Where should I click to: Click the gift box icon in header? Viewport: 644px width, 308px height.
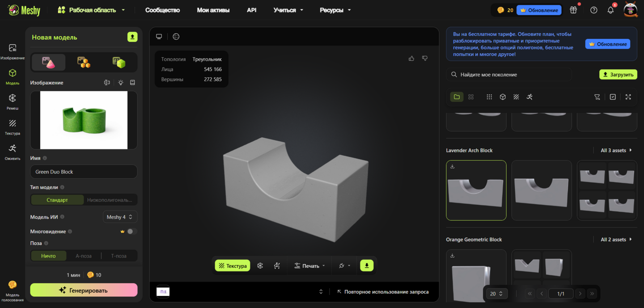tap(573, 10)
